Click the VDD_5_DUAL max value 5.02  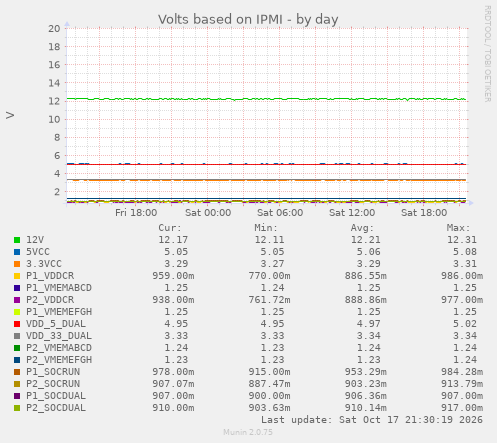tap(465, 324)
